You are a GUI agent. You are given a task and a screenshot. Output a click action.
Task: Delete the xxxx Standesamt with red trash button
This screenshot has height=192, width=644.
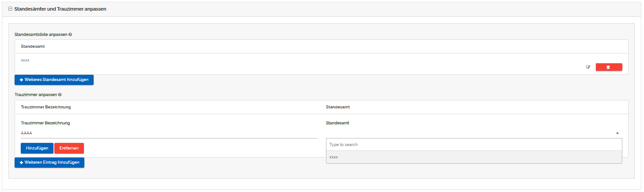[609, 67]
